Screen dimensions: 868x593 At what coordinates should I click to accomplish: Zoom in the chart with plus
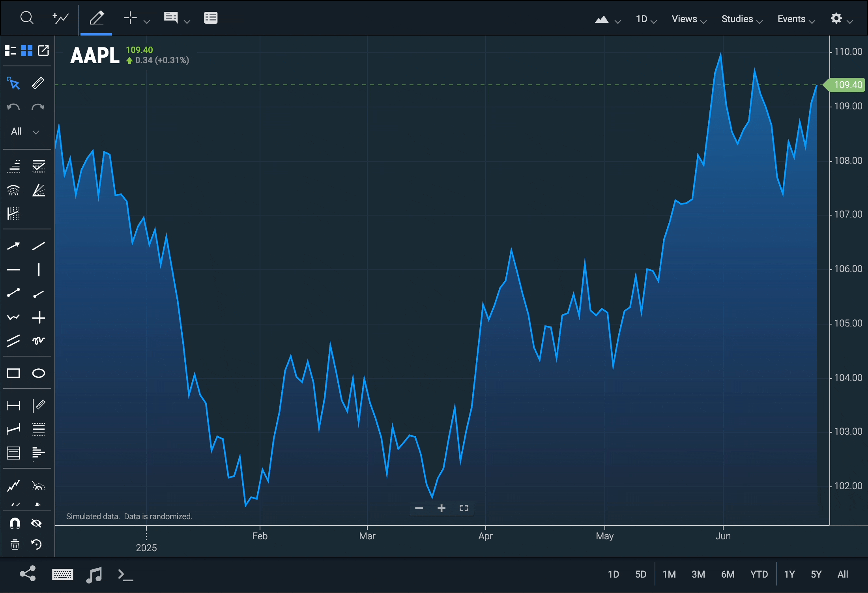pos(441,508)
